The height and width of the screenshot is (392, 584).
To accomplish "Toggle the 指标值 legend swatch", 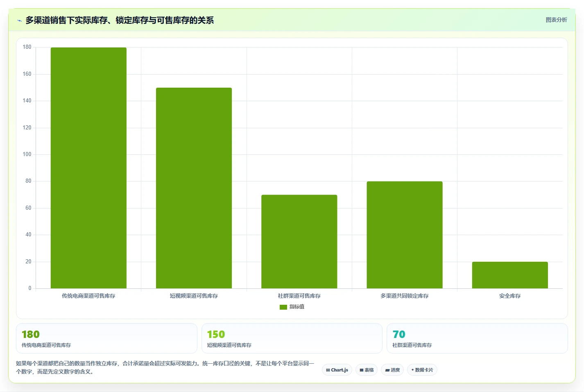I will (x=283, y=307).
